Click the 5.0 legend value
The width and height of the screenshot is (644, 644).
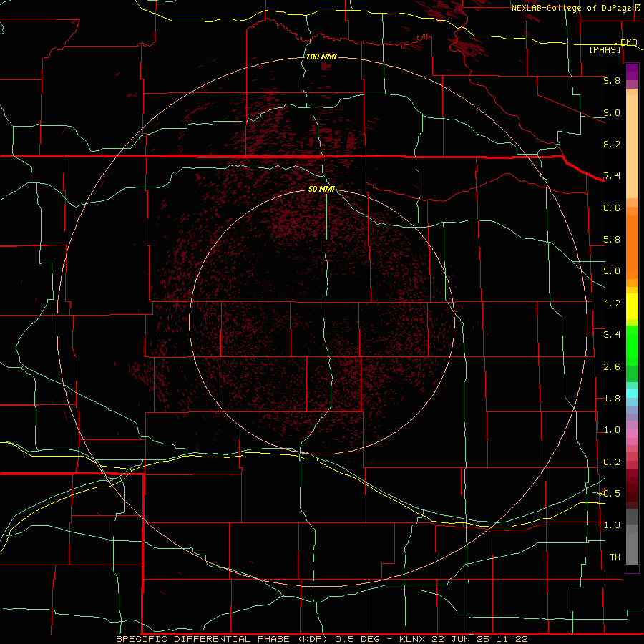pyautogui.click(x=612, y=271)
